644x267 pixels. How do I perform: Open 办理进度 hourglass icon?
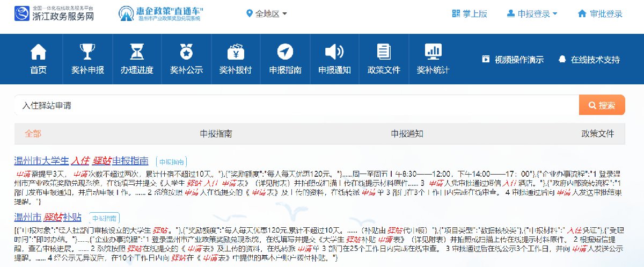(137, 52)
